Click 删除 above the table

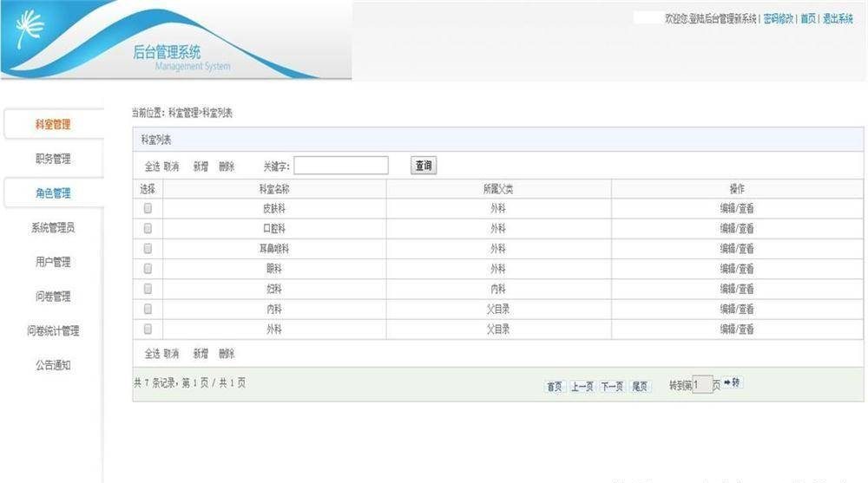click(x=227, y=166)
